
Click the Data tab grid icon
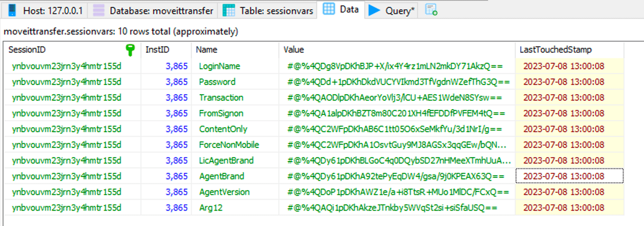(329, 9)
